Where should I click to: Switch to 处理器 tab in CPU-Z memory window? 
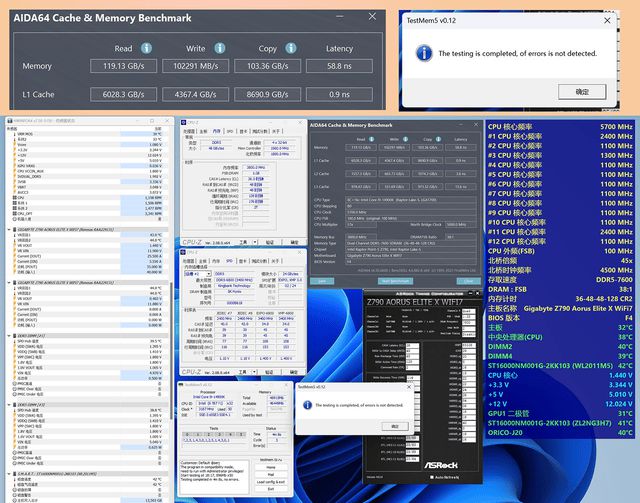(189, 131)
